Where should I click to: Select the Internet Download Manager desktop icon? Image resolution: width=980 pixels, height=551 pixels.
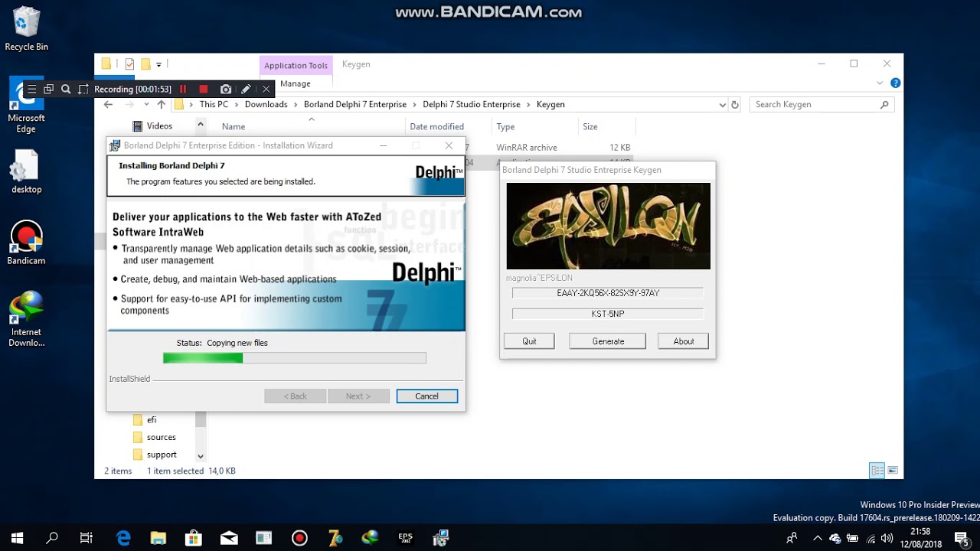(26, 320)
